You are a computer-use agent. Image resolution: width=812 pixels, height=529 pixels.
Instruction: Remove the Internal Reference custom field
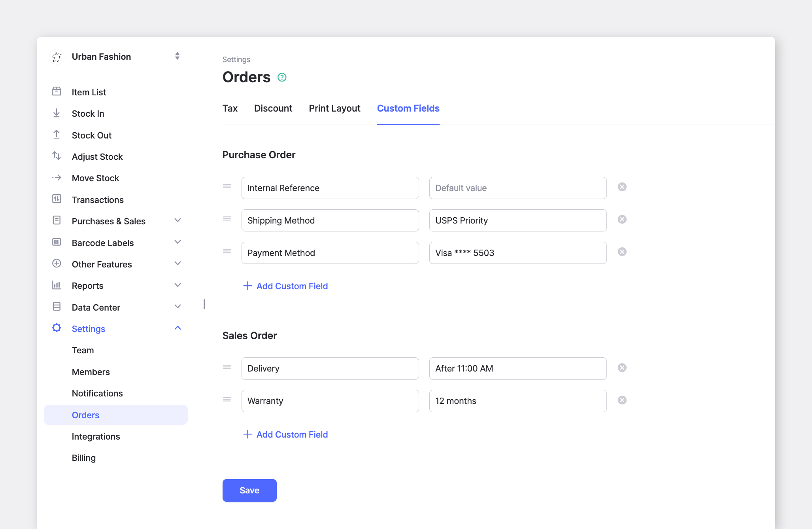pos(622,187)
